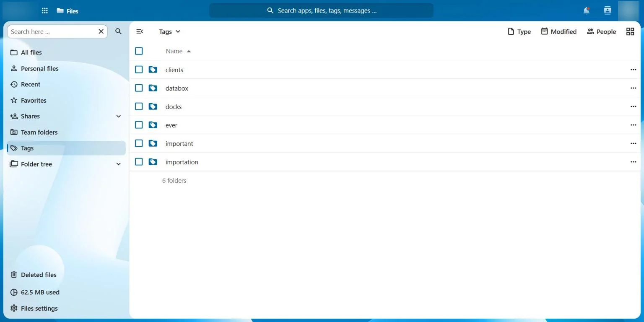This screenshot has width=644, height=322.
Task: Switch to grid view
Action: click(x=630, y=31)
